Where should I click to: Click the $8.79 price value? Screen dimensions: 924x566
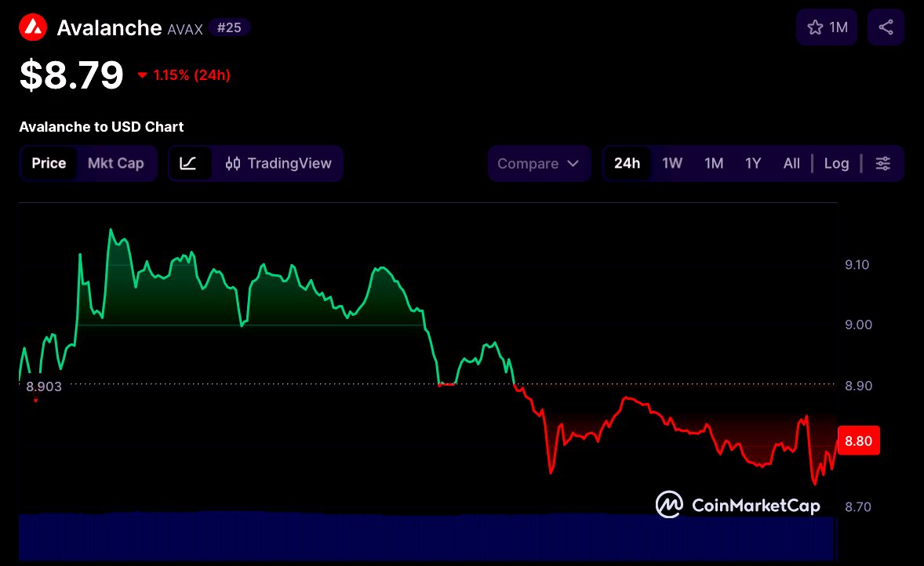point(71,74)
